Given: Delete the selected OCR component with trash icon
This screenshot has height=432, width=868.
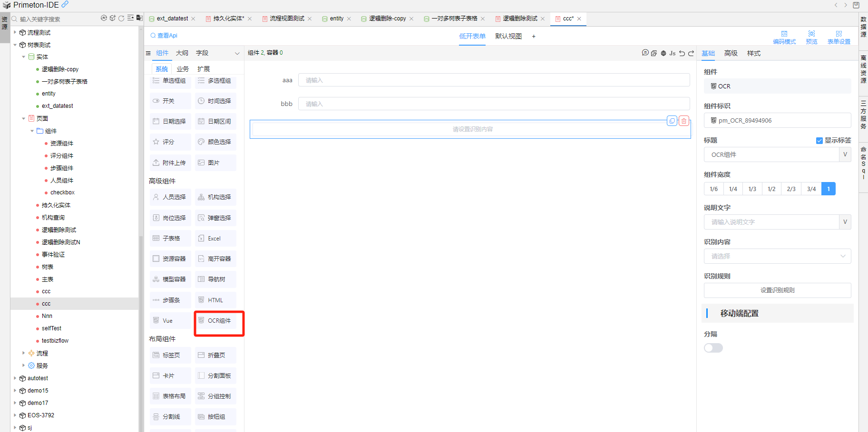Looking at the screenshot, I should pos(683,121).
